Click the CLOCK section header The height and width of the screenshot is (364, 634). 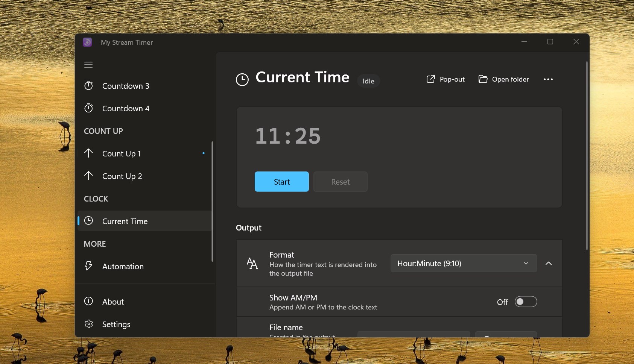point(96,199)
